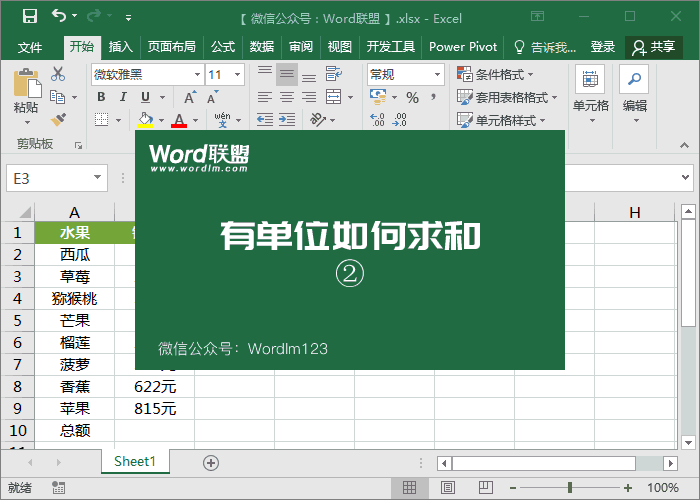Open 单元格样式 cell styles
Image resolution: width=700 pixels, height=500 pixels.
(x=501, y=120)
